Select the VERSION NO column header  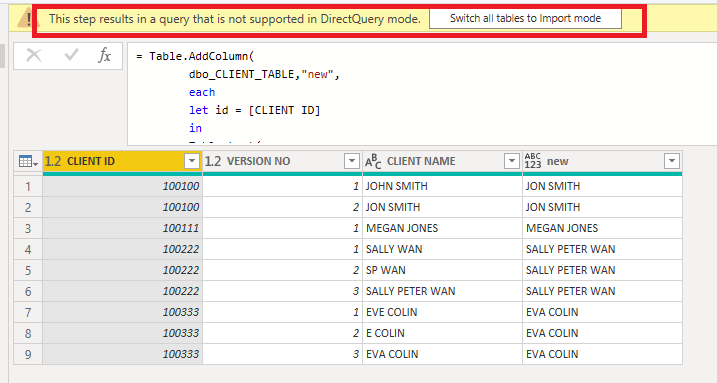[x=282, y=161]
